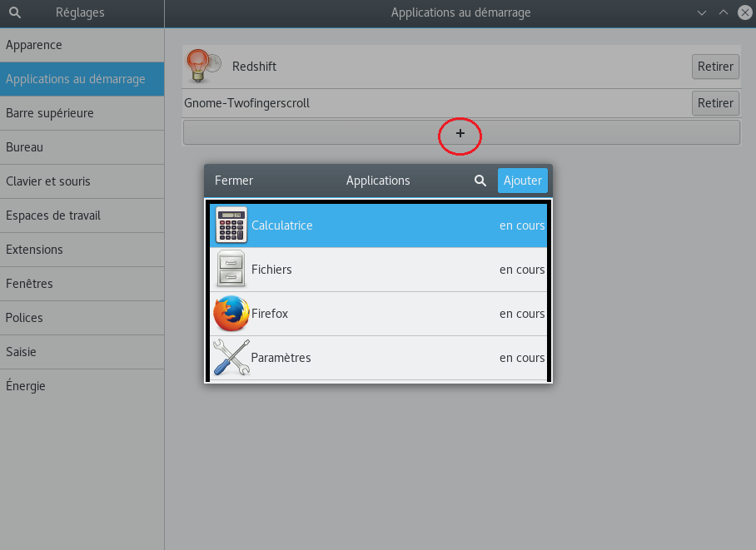Select the Calculatrice row label
This screenshot has width=756, height=550.
(281, 225)
